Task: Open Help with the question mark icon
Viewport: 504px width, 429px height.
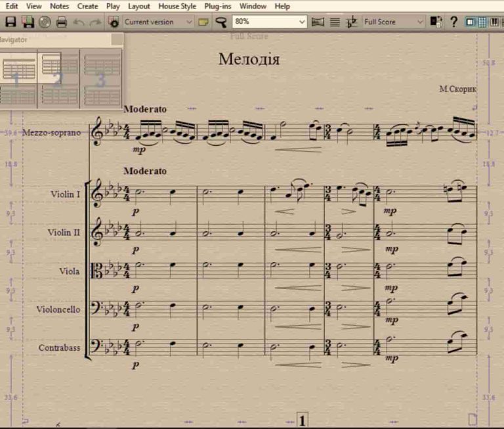Action: click(453, 22)
